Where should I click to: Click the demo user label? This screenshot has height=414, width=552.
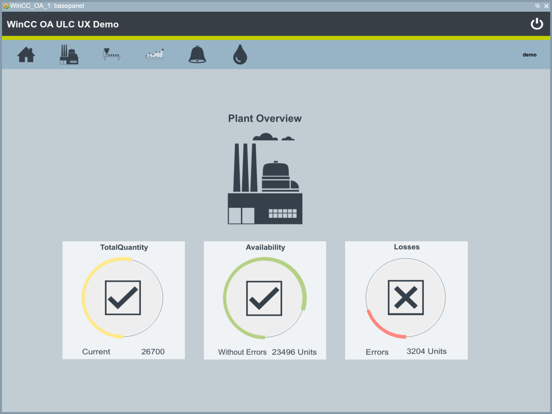click(529, 55)
